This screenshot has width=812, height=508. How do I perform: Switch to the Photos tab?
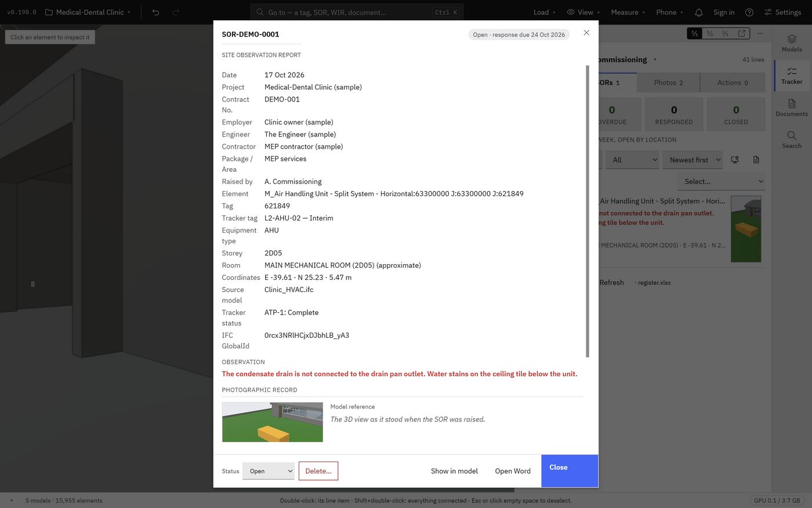pyautogui.click(x=668, y=82)
